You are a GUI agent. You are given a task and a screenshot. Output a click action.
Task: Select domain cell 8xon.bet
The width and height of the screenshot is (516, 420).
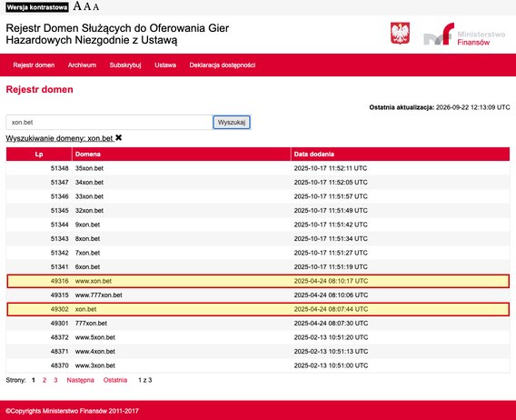coord(87,238)
